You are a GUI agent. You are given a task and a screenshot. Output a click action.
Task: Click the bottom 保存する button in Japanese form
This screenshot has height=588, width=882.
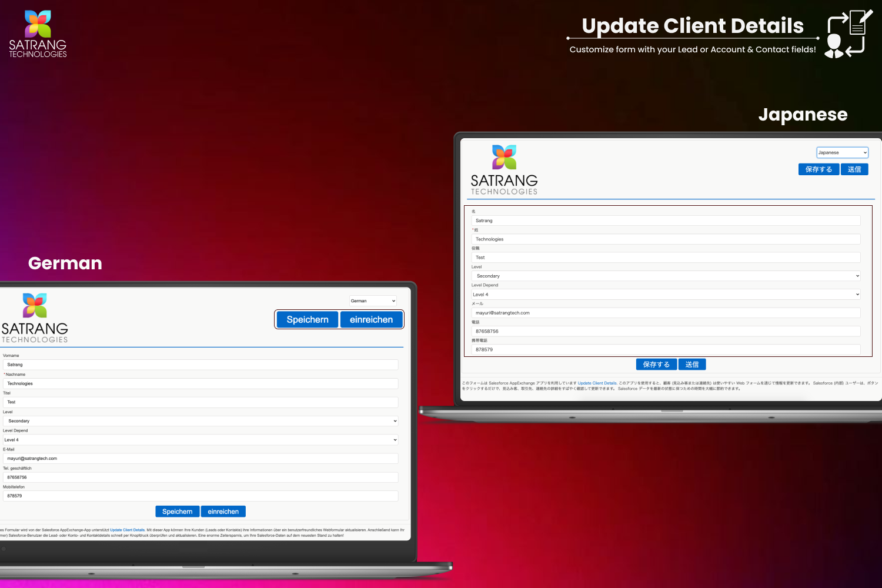click(656, 365)
